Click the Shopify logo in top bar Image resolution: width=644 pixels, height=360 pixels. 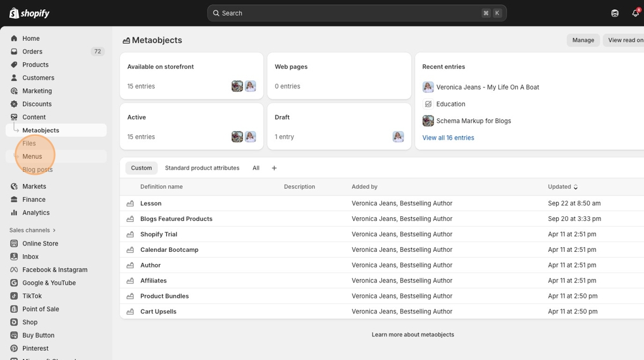(x=29, y=13)
